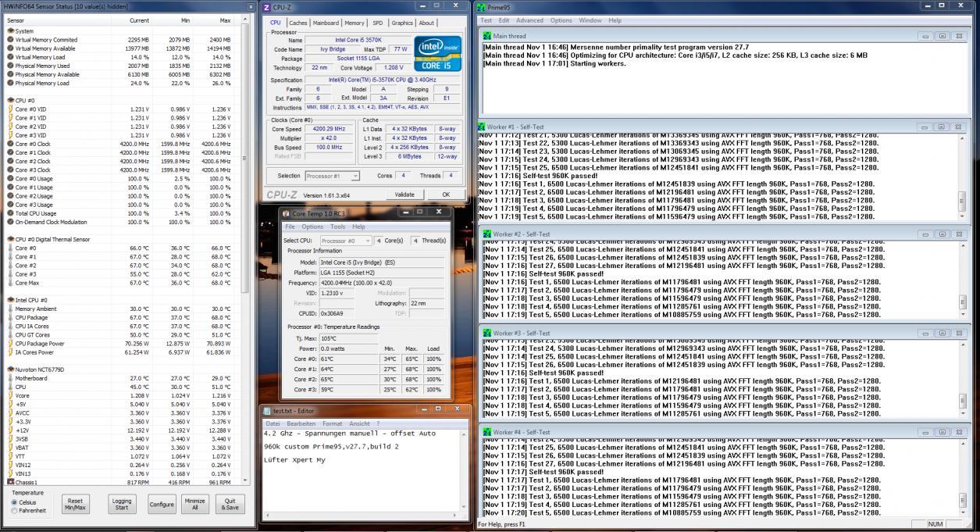Viewport: 980px width, 532px height.
Task: Switch to the Memory tab in CPU-Z
Action: click(x=355, y=23)
